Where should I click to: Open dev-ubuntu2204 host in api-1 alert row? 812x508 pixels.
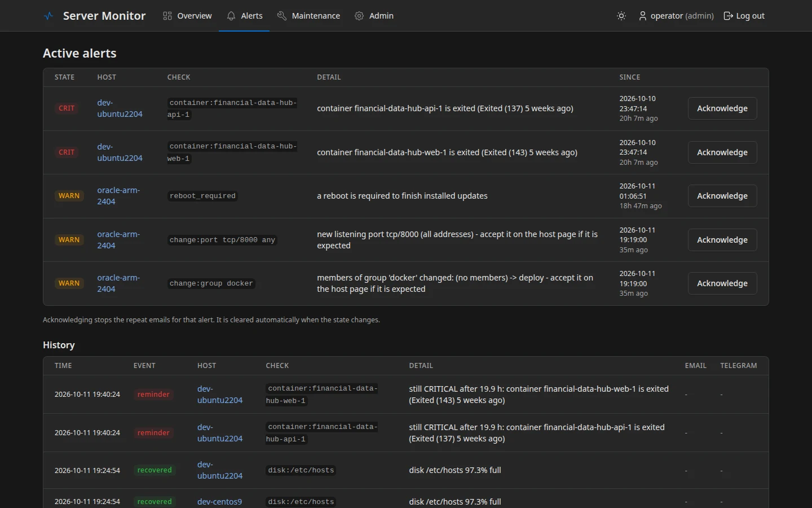(x=120, y=108)
